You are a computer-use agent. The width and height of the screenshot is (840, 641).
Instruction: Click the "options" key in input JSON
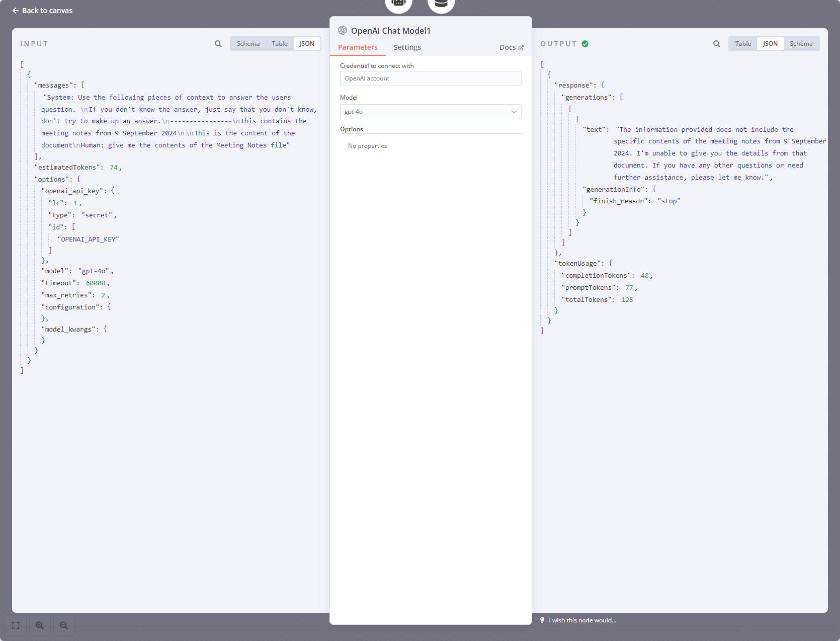coord(51,180)
